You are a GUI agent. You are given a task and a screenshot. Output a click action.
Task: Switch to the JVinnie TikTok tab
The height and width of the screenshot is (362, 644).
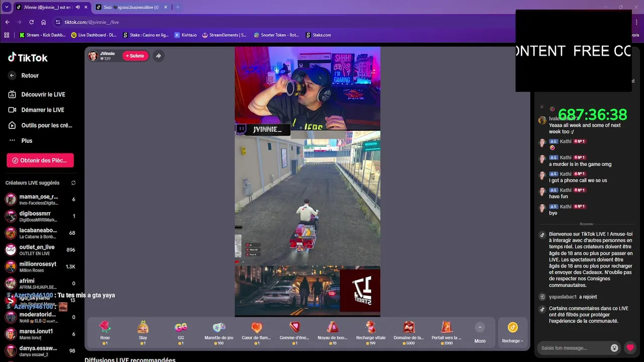(x=49, y=7)
